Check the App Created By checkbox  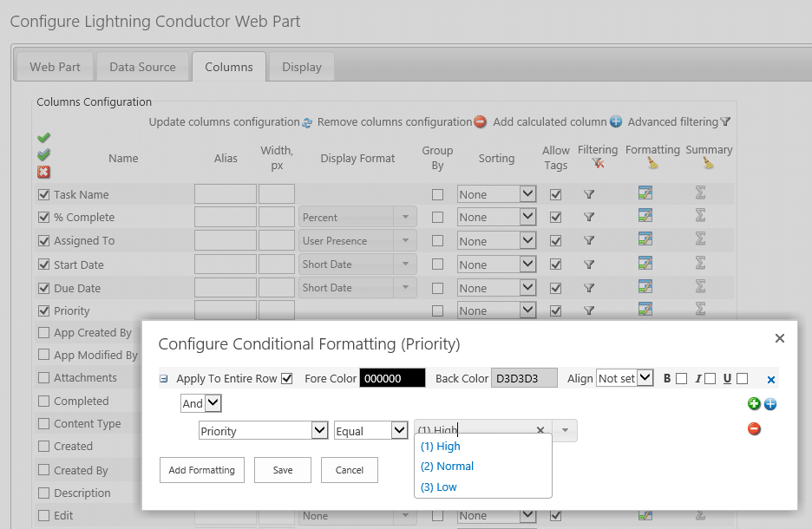coord(43,332)
